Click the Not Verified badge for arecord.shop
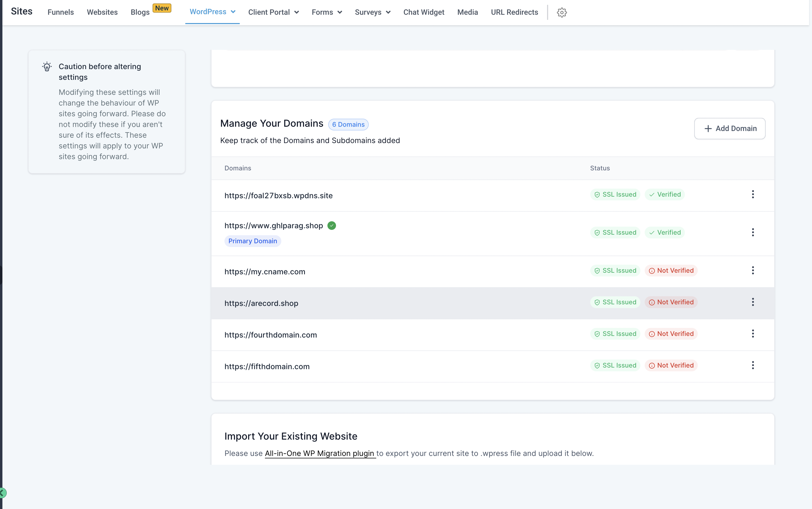812x509 pixels. [671, 302]
